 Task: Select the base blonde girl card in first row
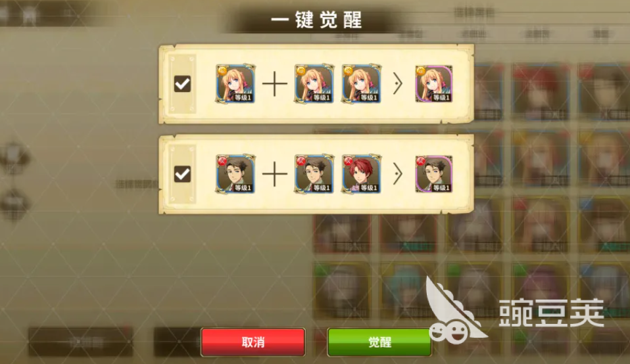pyautogui.click(x=235, y=83)
